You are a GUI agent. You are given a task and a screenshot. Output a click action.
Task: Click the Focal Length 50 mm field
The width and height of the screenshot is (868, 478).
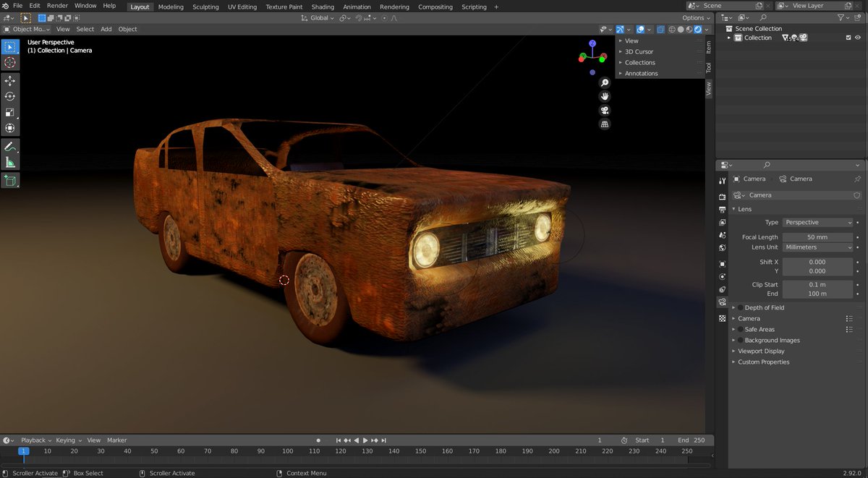pos(817,237)
